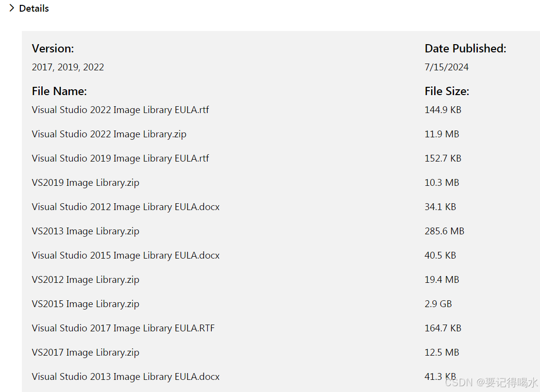Open Visual Studio 2015 Image Library EULA.docx
This screenshot has width=540, height=392.
[x=125, y=255]
